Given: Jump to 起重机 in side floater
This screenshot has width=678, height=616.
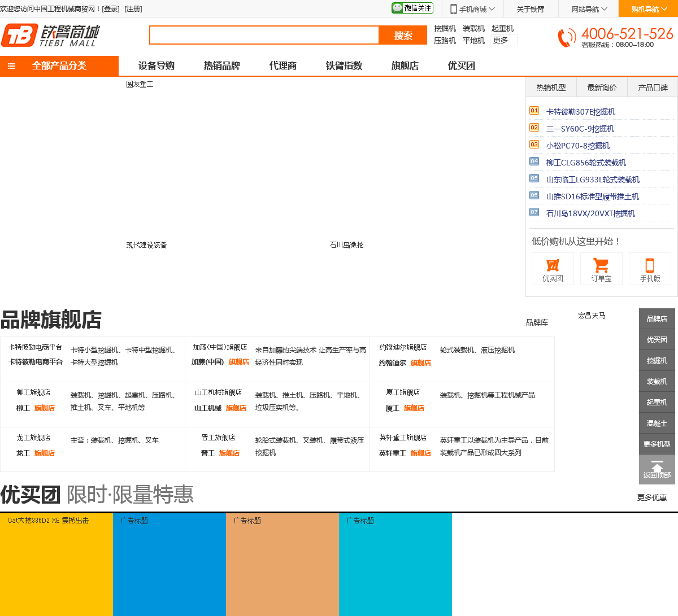Looking at the screenshot, I should click(657, 402).
